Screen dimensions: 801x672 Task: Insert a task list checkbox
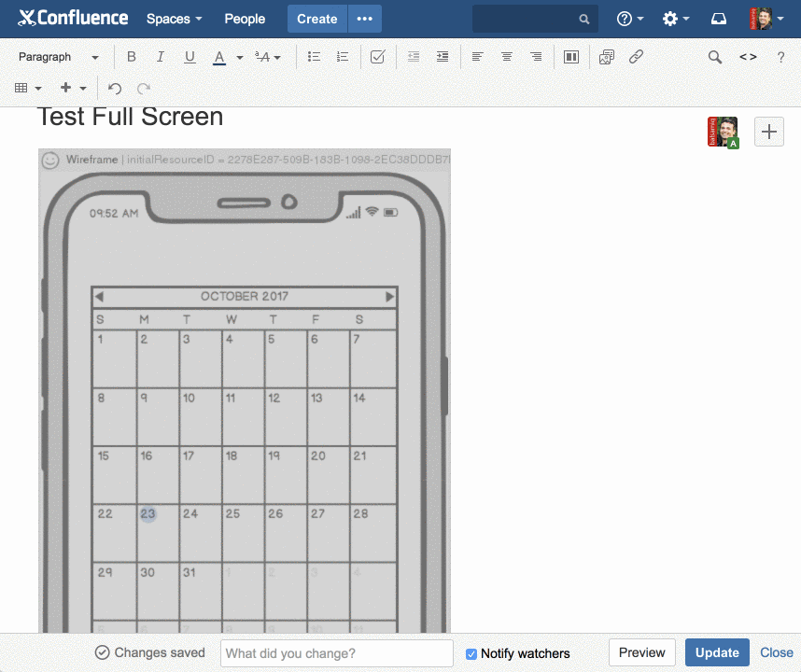(377, 57)
